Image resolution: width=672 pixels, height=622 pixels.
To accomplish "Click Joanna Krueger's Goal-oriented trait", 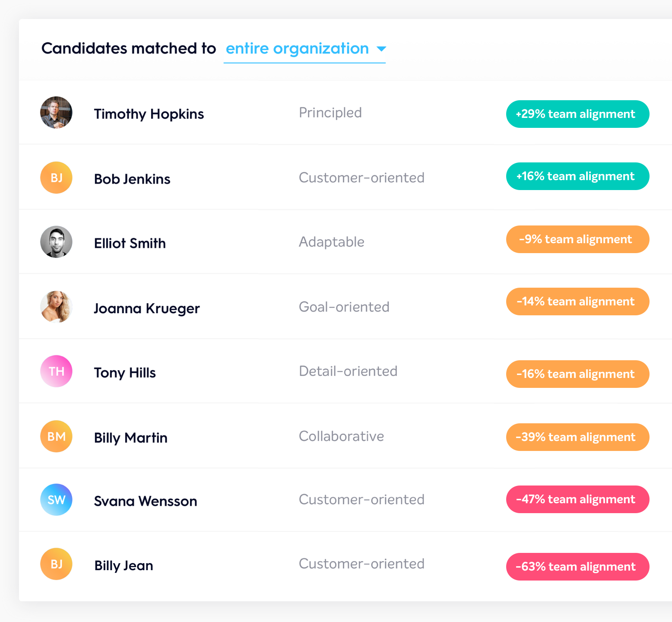I will click(344, 307).
